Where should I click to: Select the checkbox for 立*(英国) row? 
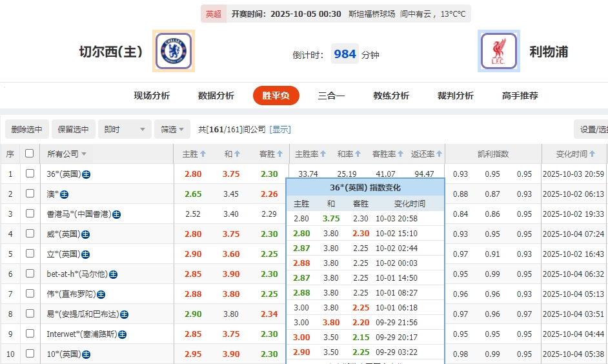point(30,254)
